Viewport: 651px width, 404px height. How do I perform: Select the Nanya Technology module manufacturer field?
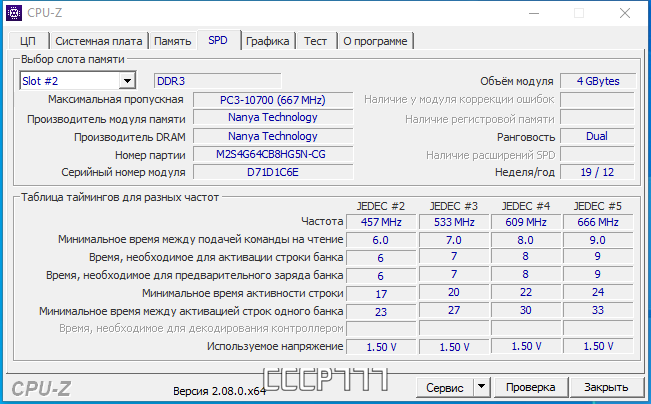[x=273, y=118]
